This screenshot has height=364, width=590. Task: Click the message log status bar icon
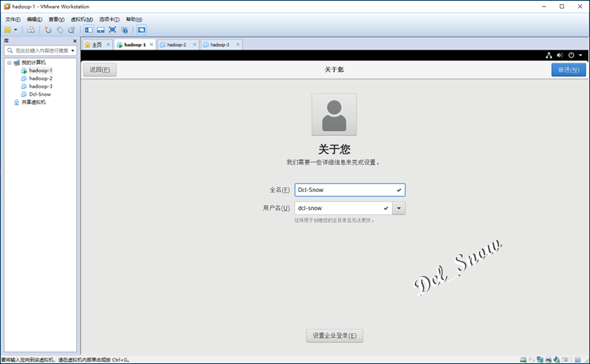click(578, 360)
